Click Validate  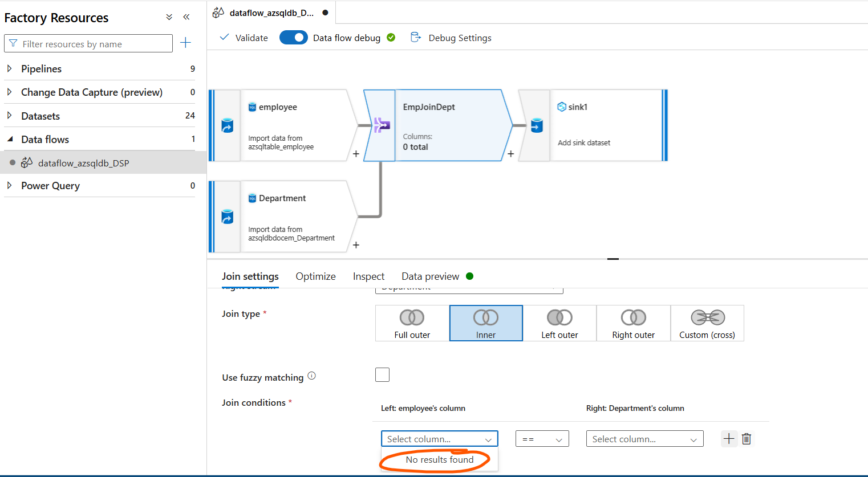(249, 38)
